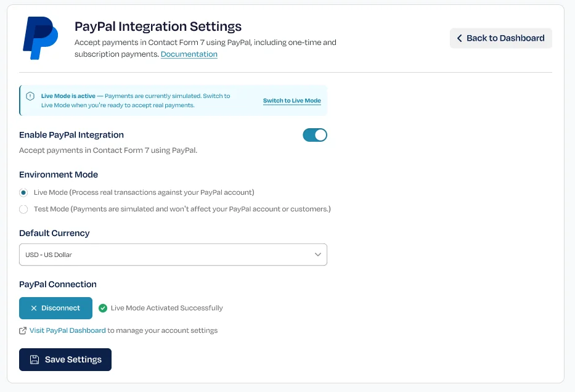
Task: Click the back chevron icon beside Back to Dashboard
Action: pyautogui.click(x=459, y=38)
